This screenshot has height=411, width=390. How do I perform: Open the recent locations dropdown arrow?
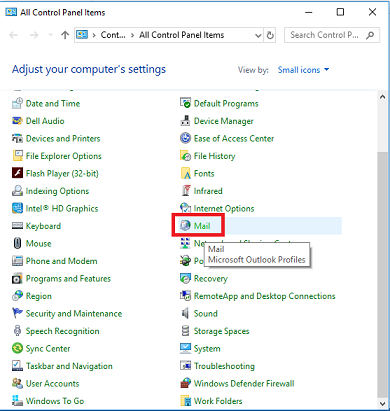point(51,35)
